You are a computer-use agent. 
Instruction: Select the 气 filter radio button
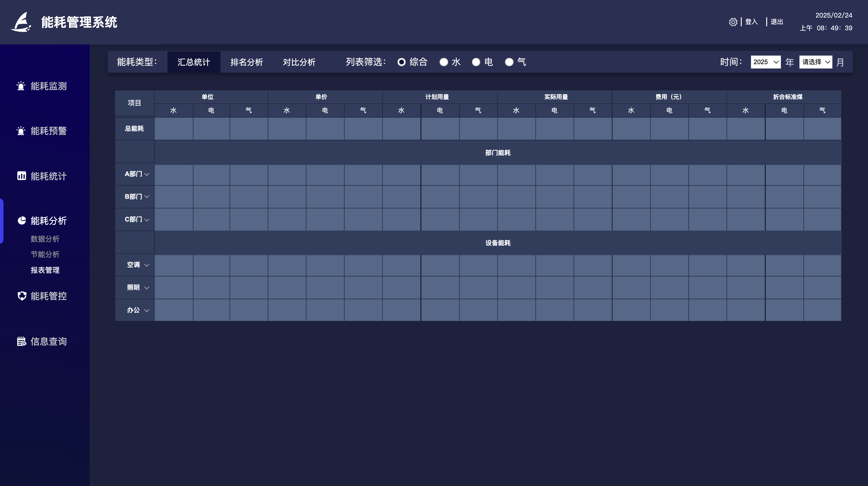tap(509, 62)
